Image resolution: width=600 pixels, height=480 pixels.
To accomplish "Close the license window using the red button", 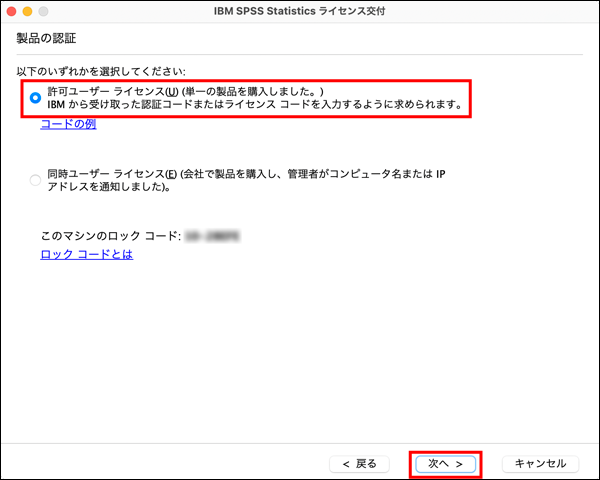I will click(x=11, y=10).
